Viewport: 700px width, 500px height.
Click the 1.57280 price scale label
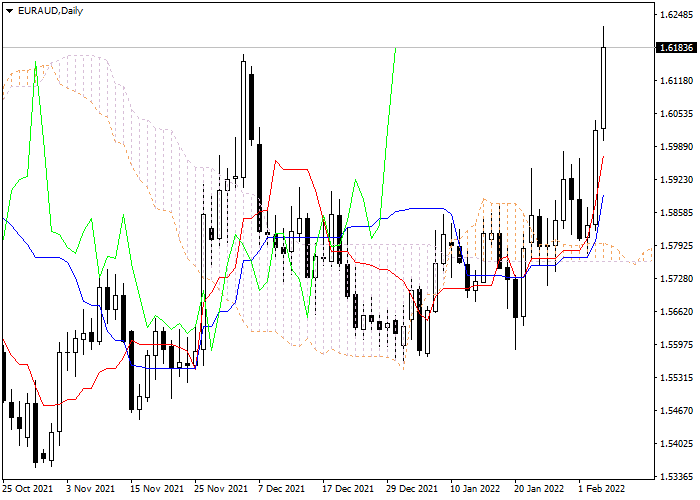pos(676,279)
